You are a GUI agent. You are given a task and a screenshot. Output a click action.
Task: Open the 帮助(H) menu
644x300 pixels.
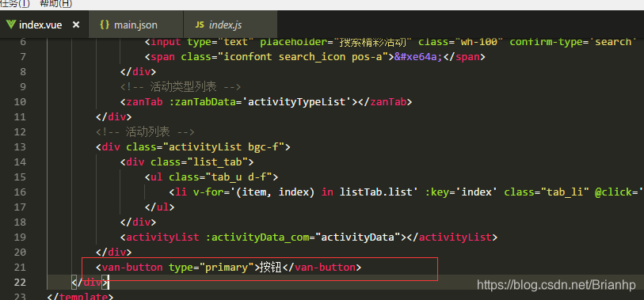(56, 4)
